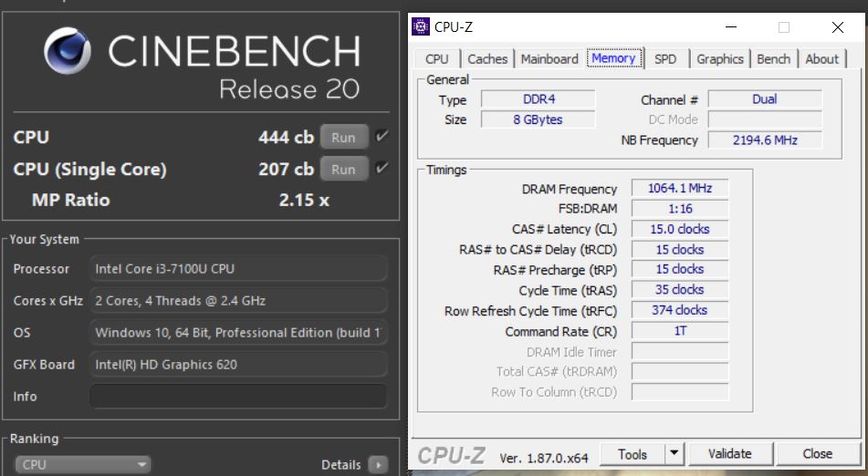Click the Info input field in Cinebench
868x476 pixels.
(238, 397)
